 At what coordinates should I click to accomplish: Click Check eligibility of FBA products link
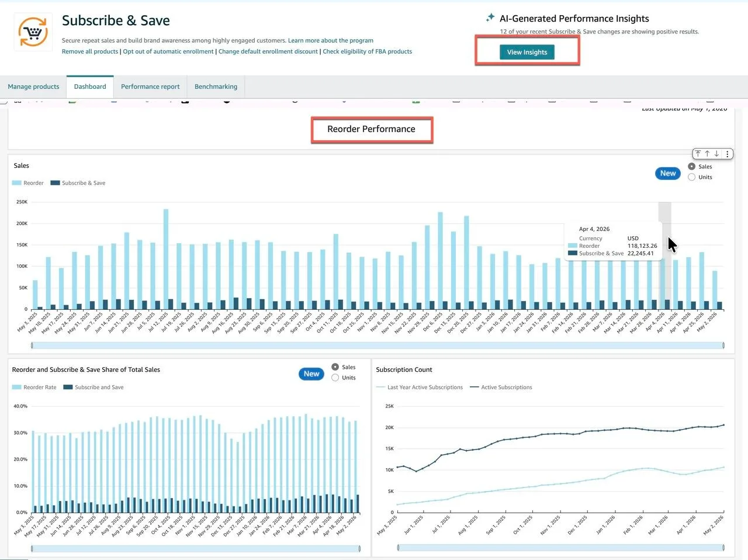coord(368,51)
